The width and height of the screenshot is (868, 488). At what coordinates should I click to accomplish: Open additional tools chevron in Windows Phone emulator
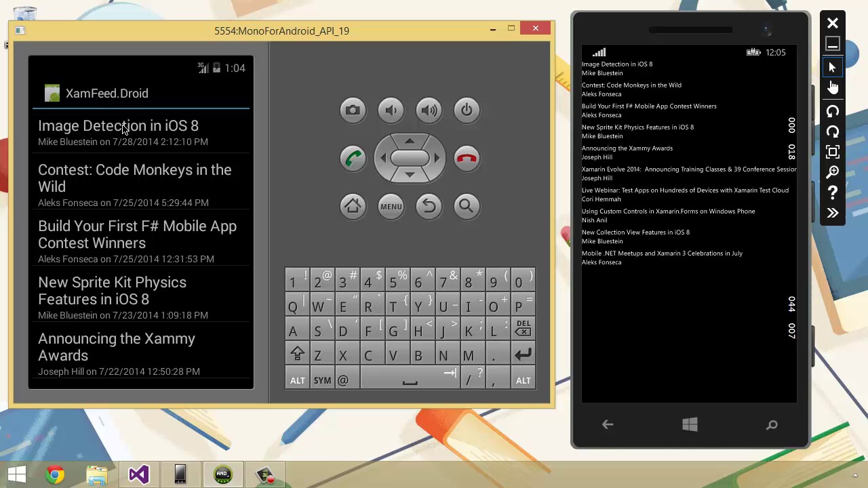(x=832, y=213)
